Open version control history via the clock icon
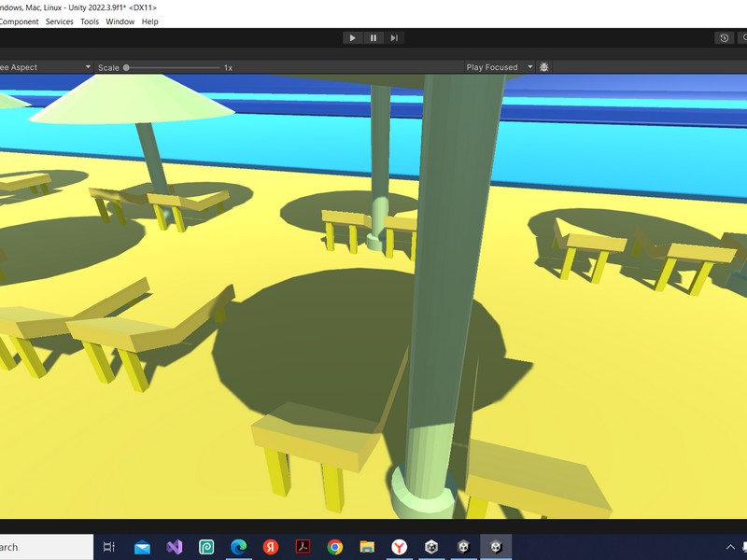 (724, 38)
